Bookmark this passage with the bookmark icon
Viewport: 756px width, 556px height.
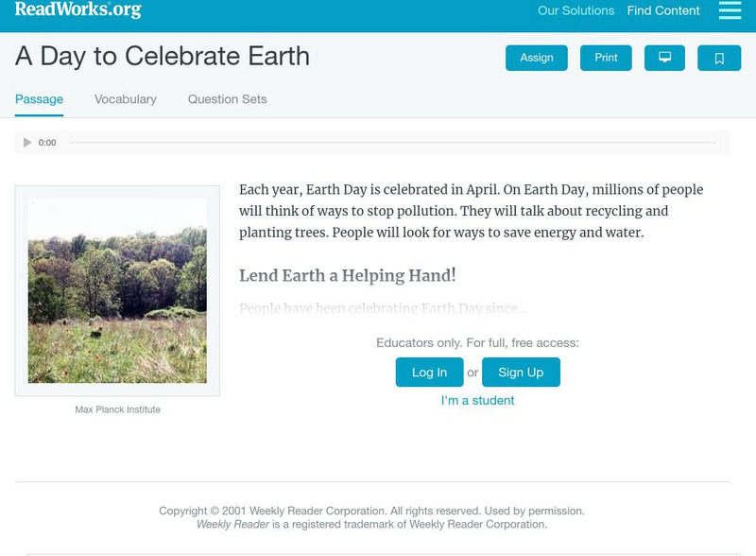point(719,58)
